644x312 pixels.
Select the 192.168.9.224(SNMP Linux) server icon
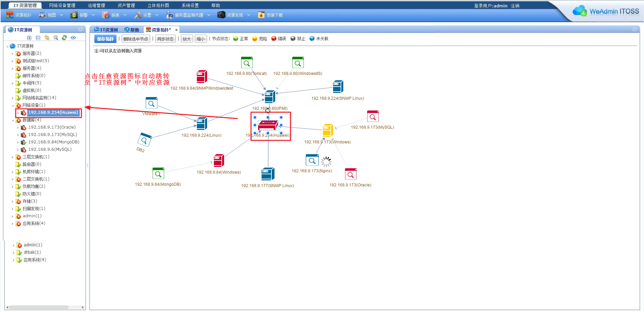tap(338, 87)
